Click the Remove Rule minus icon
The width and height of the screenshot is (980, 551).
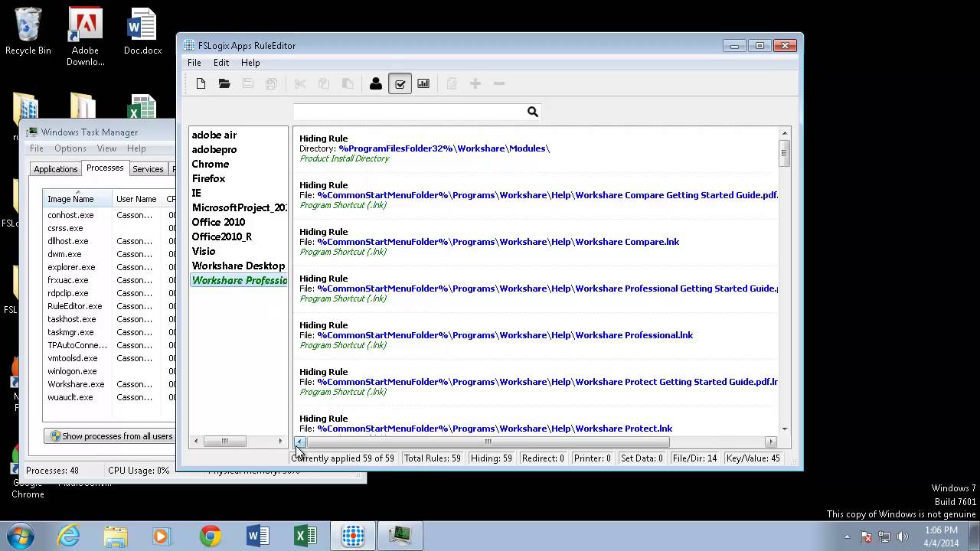pyautogui.click(x=499, y=83)
